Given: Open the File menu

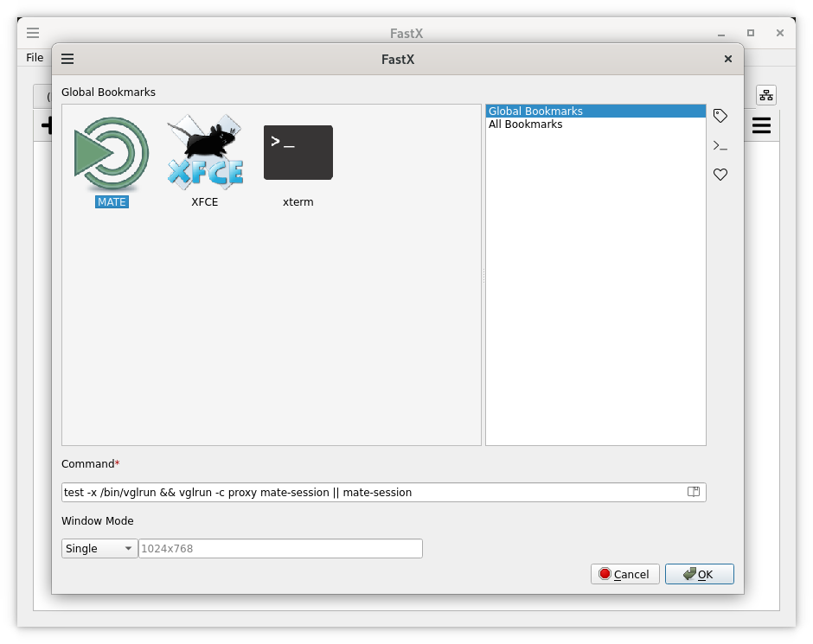Looking at the screenshot, I should [35, 58].
